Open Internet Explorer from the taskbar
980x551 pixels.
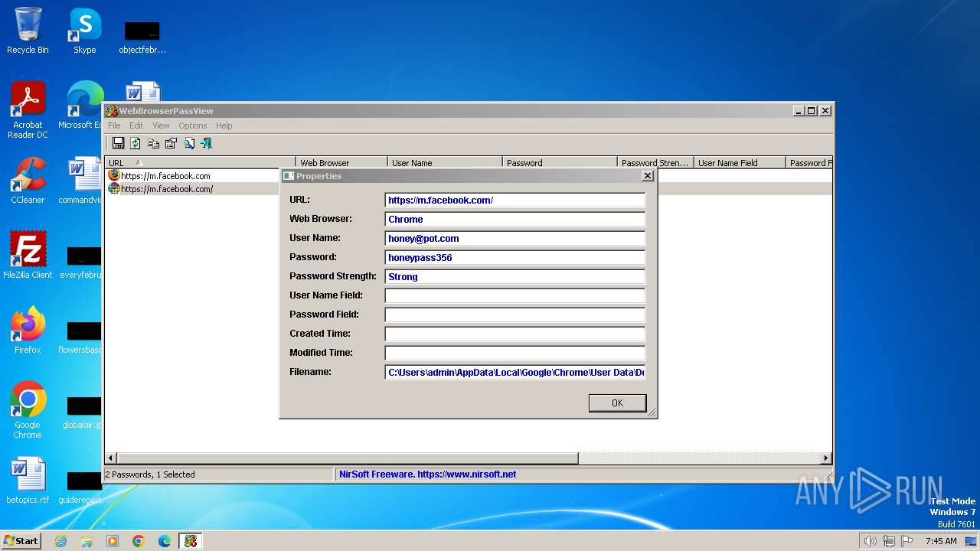coord(60,541)
